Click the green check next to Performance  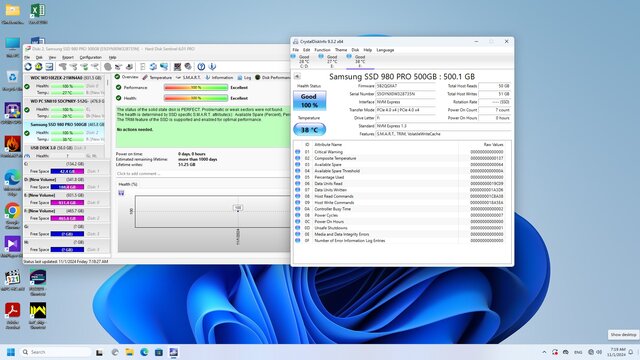pos(119,87)
